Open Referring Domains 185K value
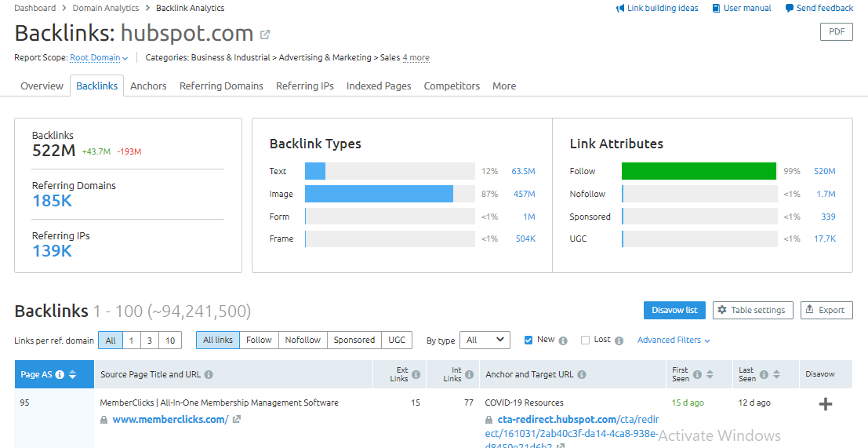Screen dimensions: 868x448 point(52,201)
